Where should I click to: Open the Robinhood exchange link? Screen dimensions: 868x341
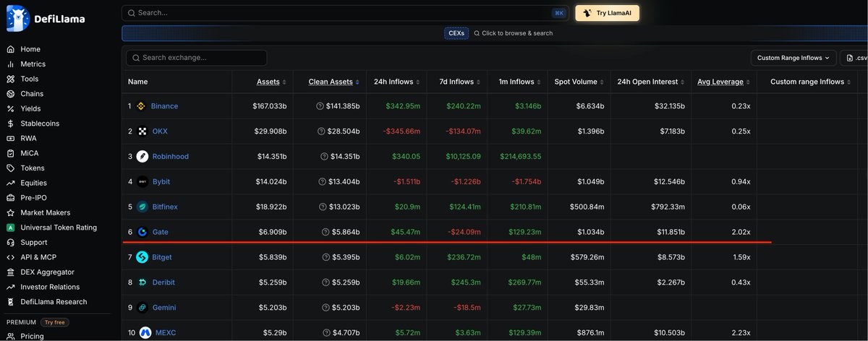tap(171, 157)
